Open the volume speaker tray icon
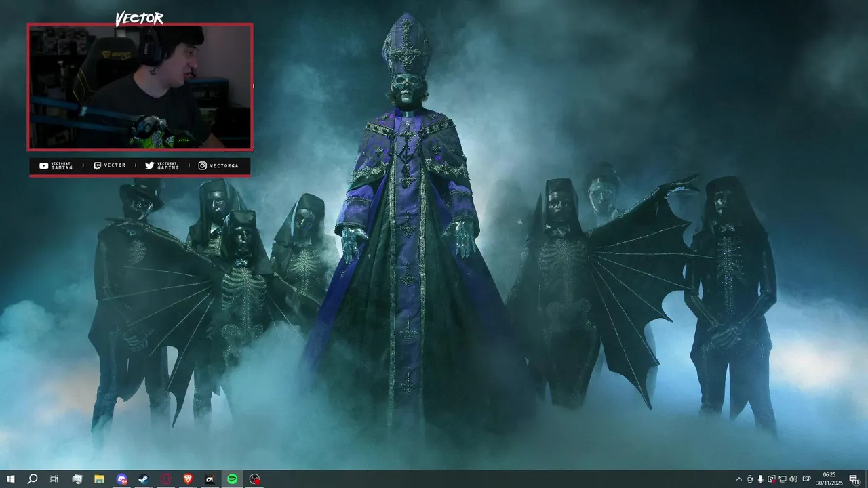This screenshot has height=488, width=868. coord(793,479)
